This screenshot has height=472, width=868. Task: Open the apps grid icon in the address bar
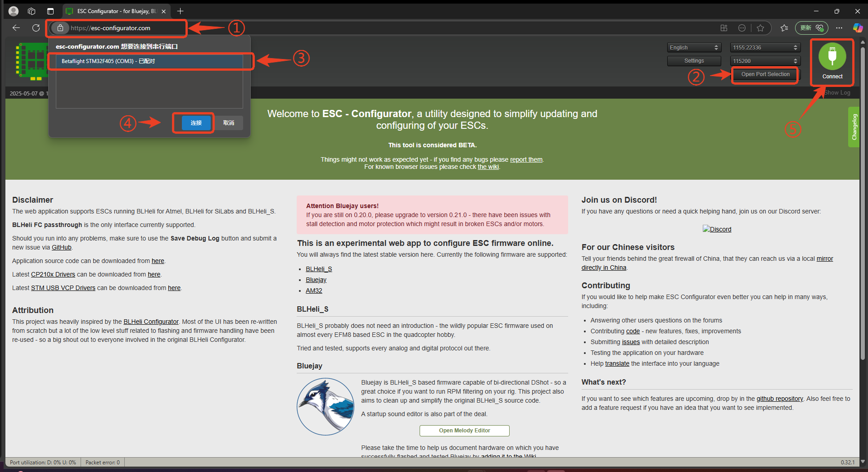pos(724,28)
